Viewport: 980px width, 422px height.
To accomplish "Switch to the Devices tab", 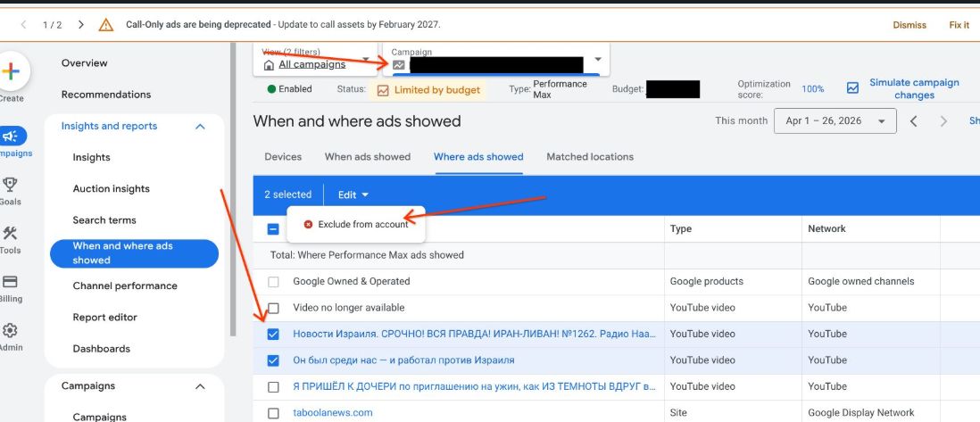I will pyautogui.click(x=283, y=157).
